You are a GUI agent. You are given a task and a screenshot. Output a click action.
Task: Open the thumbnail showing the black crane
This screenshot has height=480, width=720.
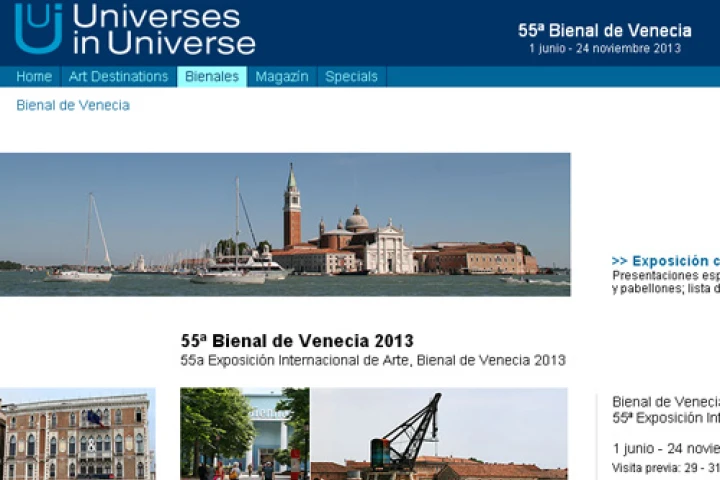coord(439,435)
